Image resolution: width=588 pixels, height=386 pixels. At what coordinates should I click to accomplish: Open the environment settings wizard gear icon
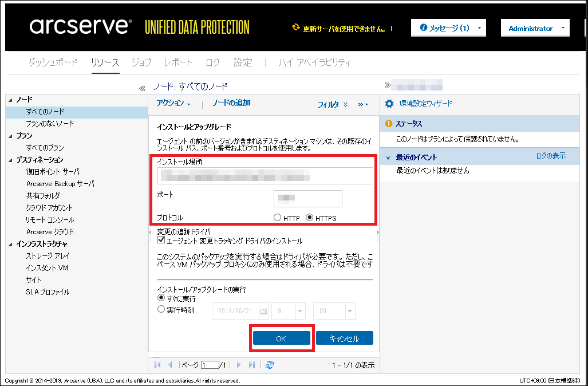pyautogui.click(x=389, y=104)
